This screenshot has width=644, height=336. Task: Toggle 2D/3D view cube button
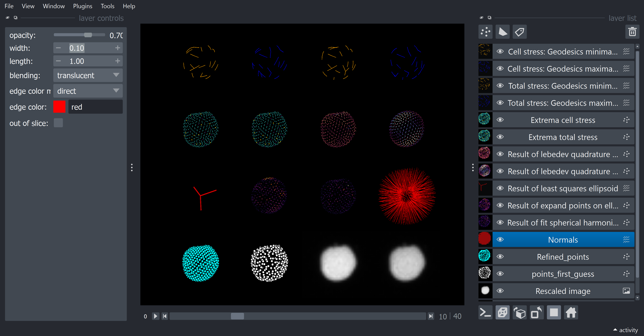[x=502, y=313]
